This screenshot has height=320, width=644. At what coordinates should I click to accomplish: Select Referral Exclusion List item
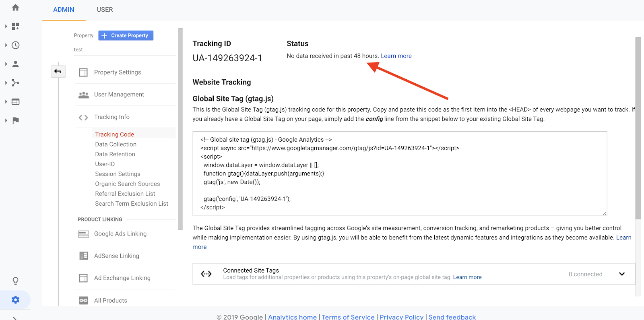125,194
